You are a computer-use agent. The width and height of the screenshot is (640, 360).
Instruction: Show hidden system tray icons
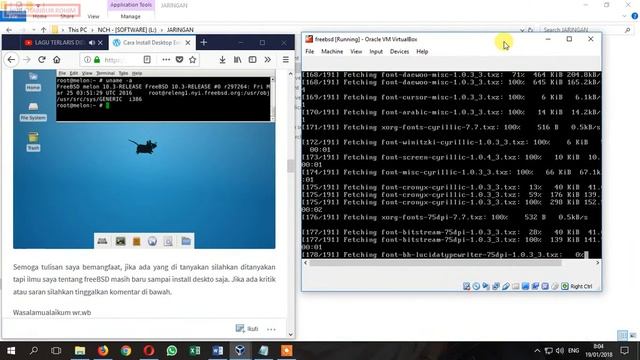[537, 351]
